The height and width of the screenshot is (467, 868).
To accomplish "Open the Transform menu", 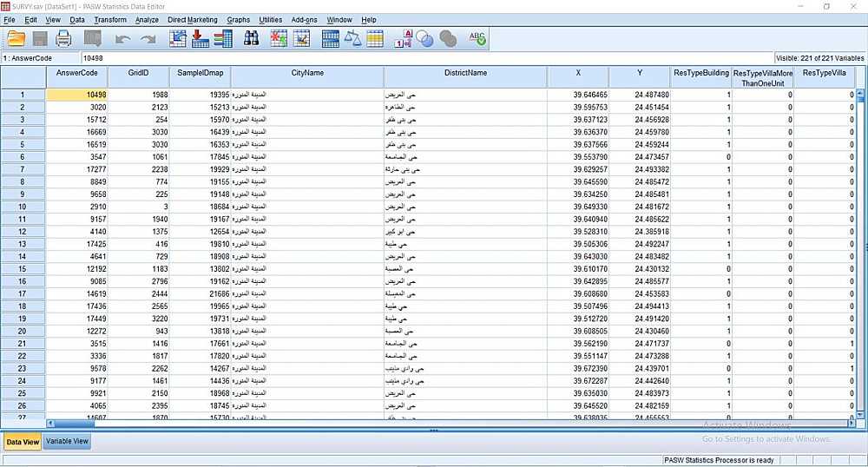I will pyautogui.click(x=110, y=20).
